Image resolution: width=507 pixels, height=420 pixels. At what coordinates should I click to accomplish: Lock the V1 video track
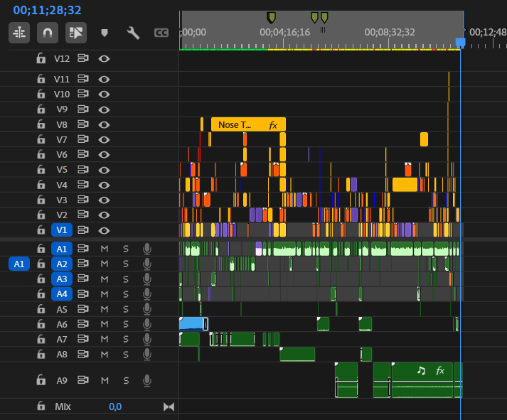tap(41, 230)
